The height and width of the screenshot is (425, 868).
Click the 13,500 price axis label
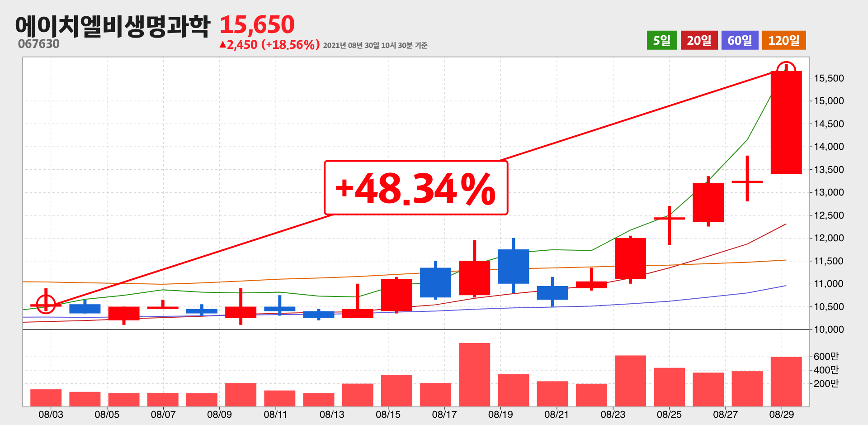pos(829,170)
